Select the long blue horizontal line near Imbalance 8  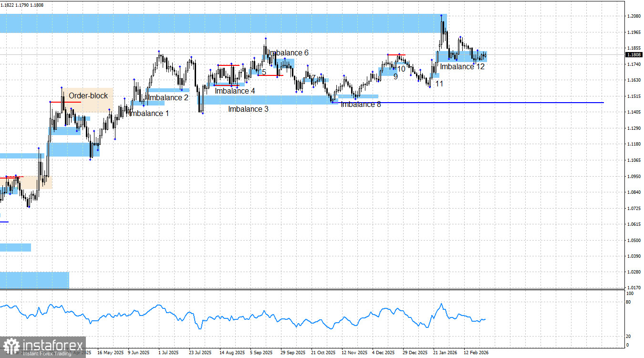coord(501,102)
